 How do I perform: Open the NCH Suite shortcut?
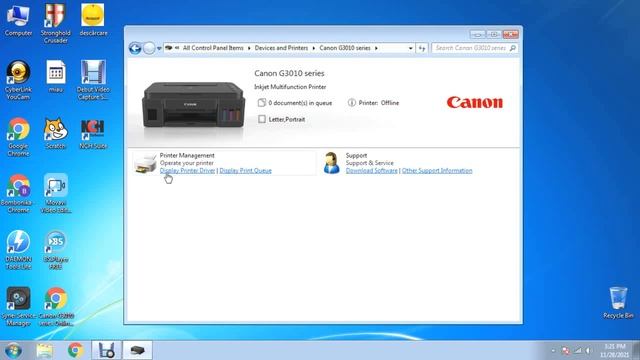93,133
